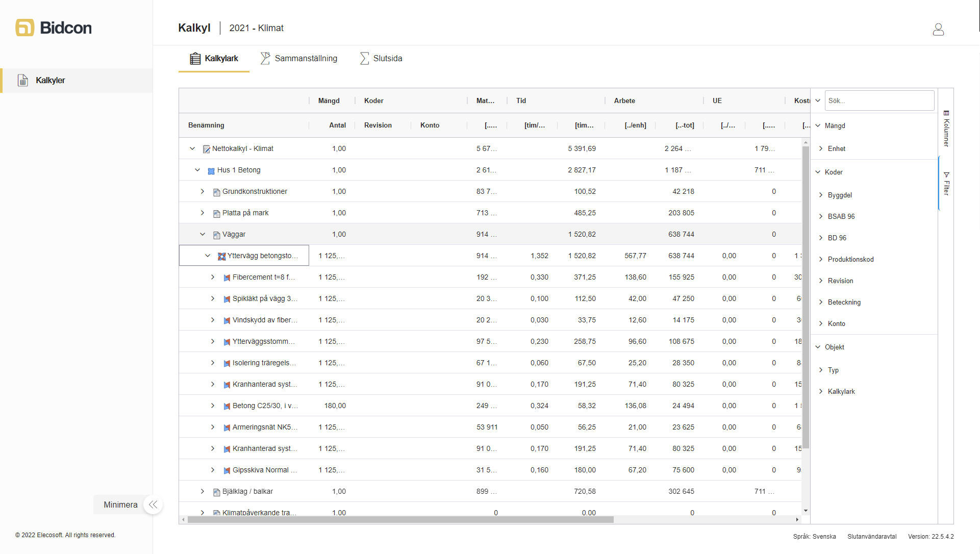Open the Slutanvändaravtal link
Viewport: 980px width, 554px height.
pyautogui.click(x=871, y=536)
